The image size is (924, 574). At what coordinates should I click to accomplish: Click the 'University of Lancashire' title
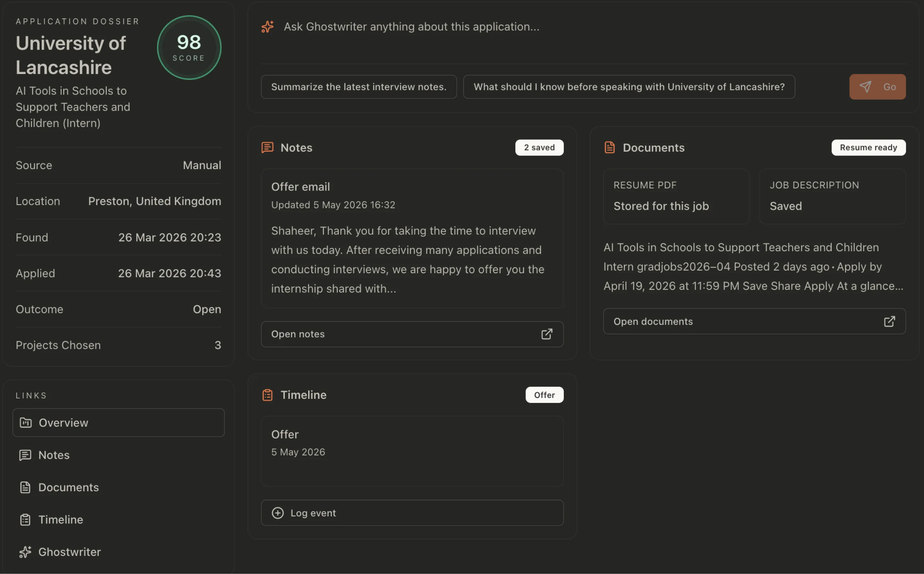(70, 55)
